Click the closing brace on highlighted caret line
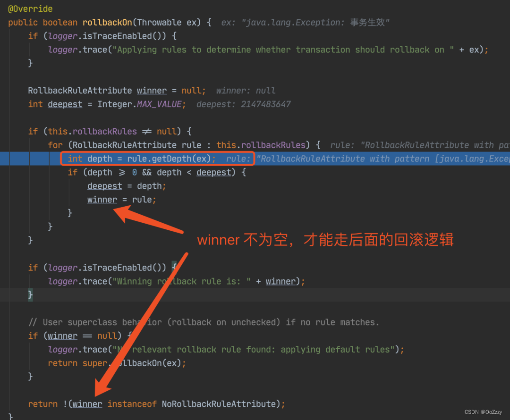510x420 pixels. pyautogui.click(x=30, y=295)
